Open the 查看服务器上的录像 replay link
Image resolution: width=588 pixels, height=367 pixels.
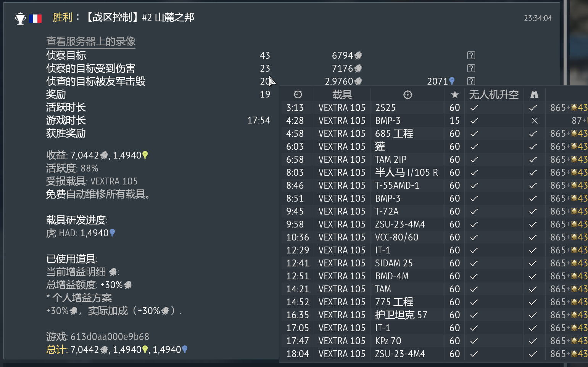pos(91,41)
